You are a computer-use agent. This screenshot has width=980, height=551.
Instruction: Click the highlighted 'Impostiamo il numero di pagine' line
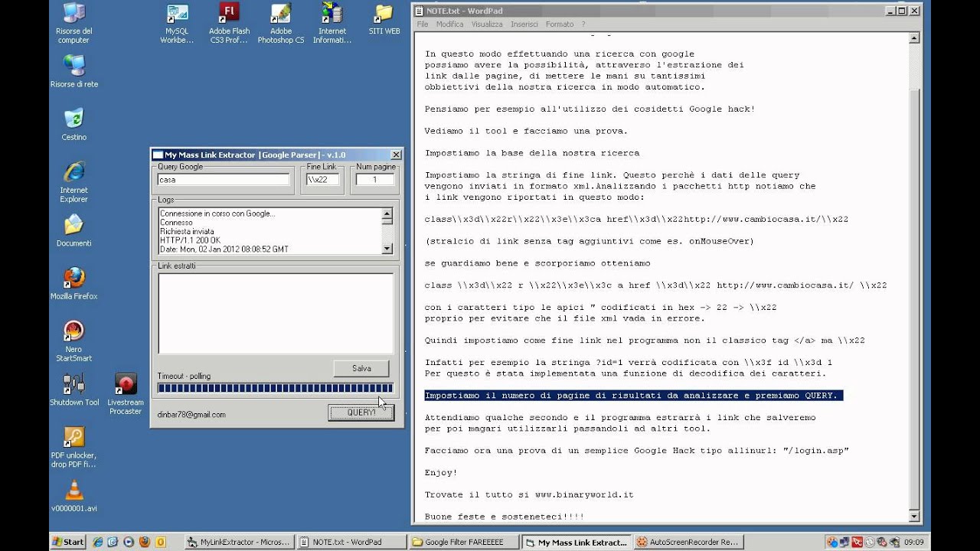633,396
